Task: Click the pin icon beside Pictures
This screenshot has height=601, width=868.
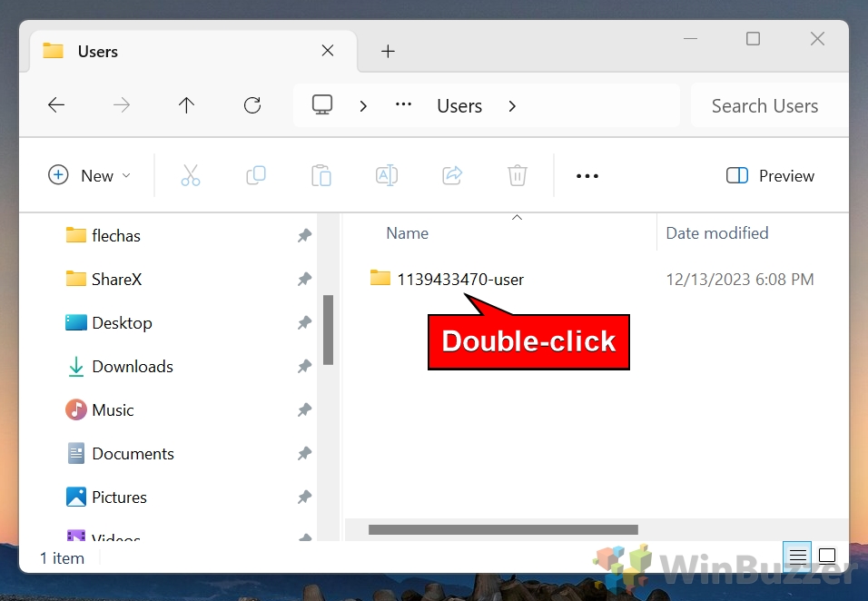Action: (x=304, y=498)
